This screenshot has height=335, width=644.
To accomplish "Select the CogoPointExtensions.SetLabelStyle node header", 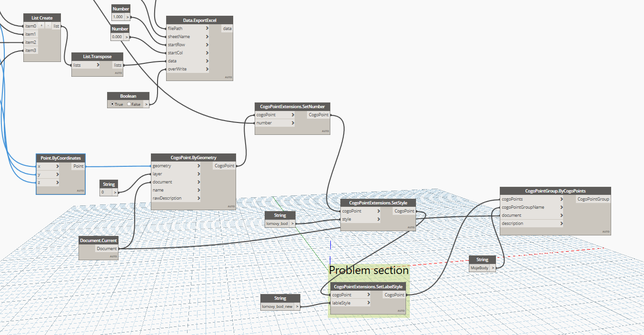I will (x=369, y=286).
